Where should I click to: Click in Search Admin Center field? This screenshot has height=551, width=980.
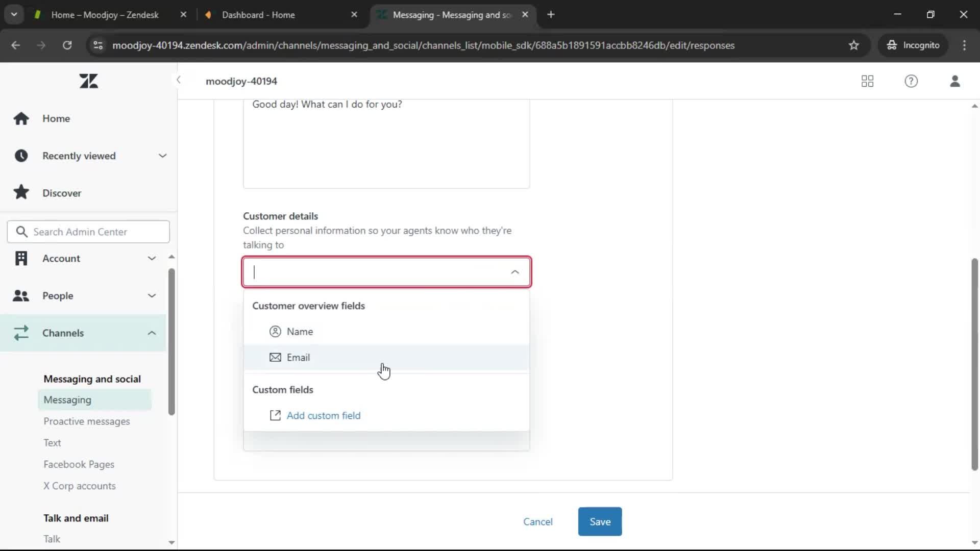tap(88, 232)
